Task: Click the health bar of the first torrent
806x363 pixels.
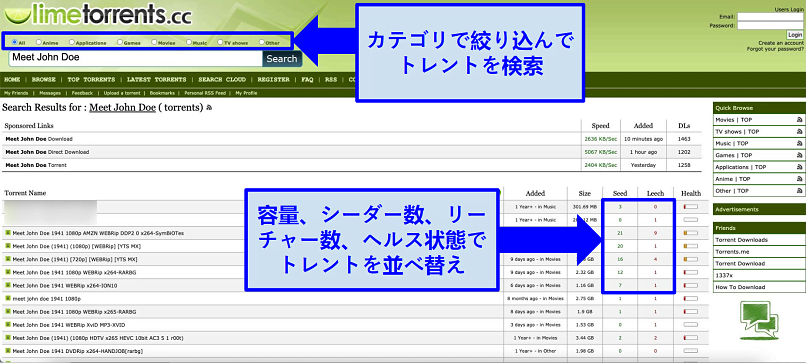Action: point(690,207)
